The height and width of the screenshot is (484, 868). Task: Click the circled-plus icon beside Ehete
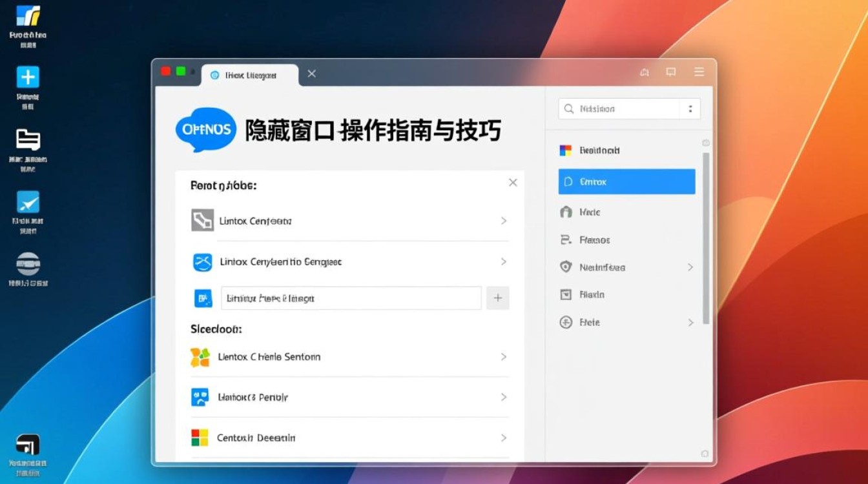pos(566,322)
